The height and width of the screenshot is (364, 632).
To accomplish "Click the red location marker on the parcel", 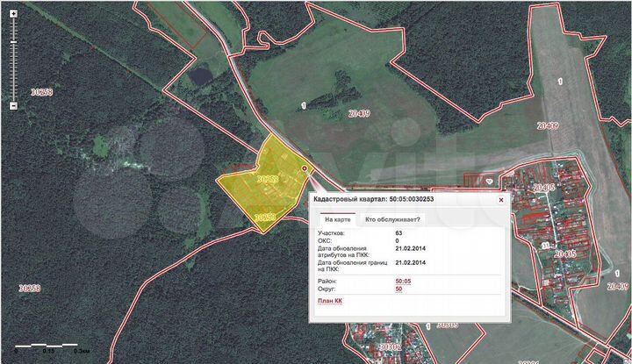I will (x=305, y=168).
